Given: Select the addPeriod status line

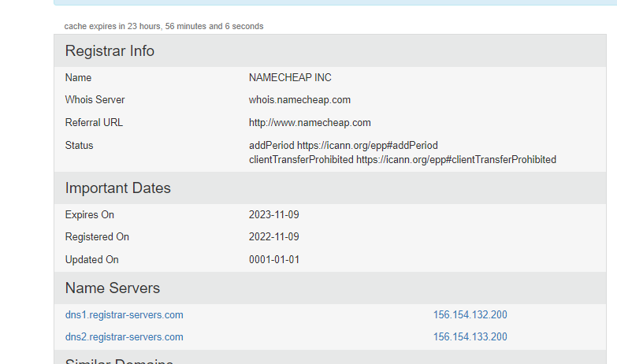Looking at the screenshot, I should pyautogui.click(x=343, y=146).
